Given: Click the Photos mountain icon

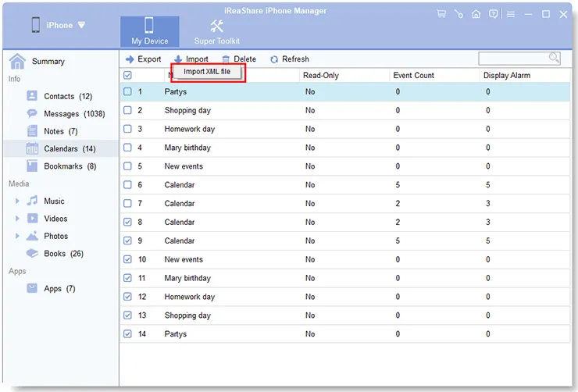Looking at the screenshot, I should point(32,236).
